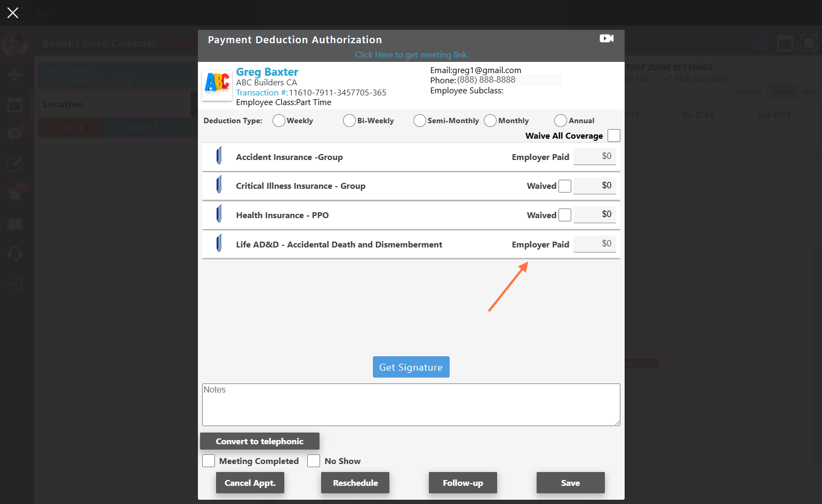Click the logout icon in left sidebar

[15, 283]
